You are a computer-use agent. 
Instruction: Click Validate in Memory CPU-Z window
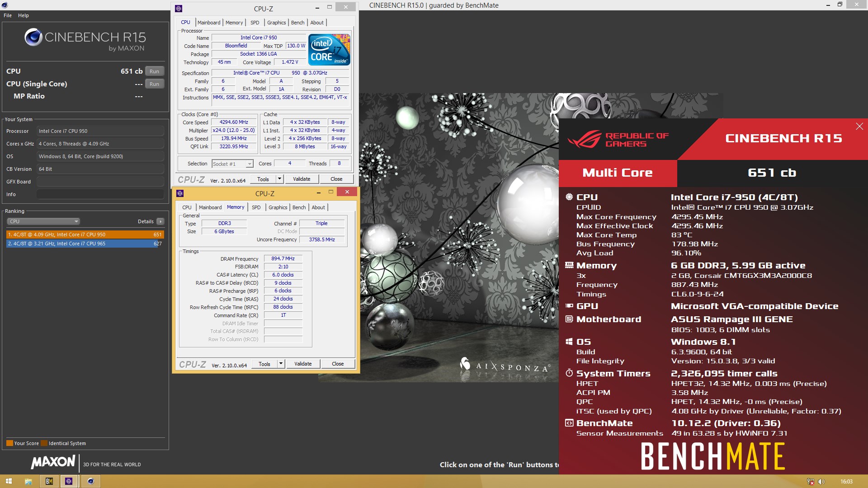[x=303, y=364]
